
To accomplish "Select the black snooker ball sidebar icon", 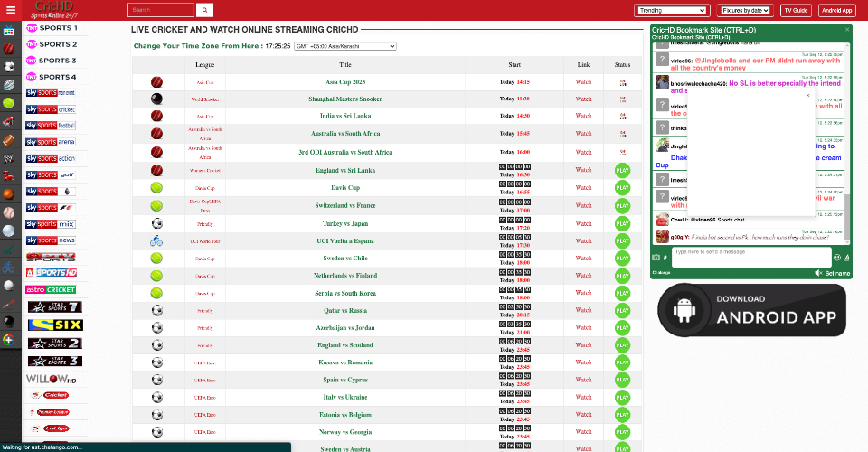I will point(9,322).
